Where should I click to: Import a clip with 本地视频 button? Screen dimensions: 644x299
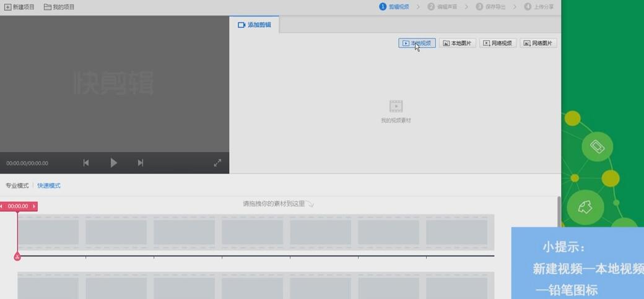(x=417, y=43)
